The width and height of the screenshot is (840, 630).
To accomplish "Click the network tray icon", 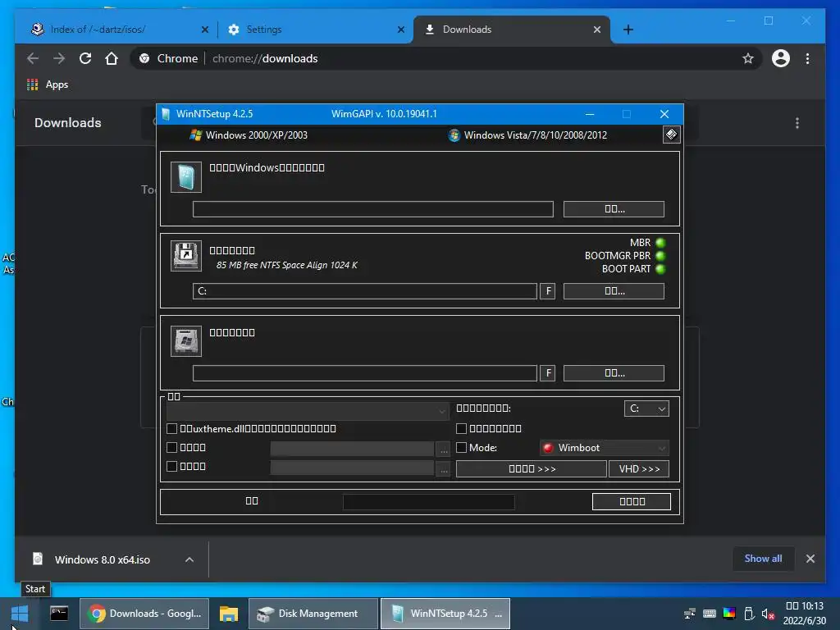I will point(689,614).
